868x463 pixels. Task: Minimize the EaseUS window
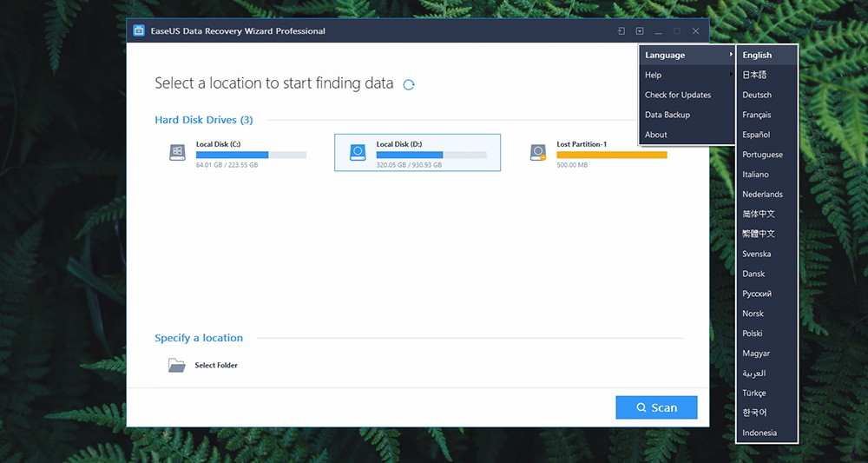coord(658,31)
